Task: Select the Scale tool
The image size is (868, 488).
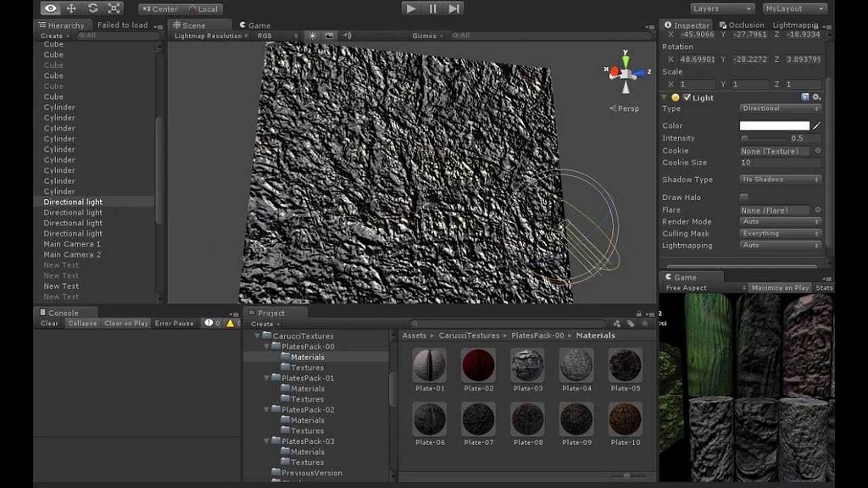Action: coord(114,9)
